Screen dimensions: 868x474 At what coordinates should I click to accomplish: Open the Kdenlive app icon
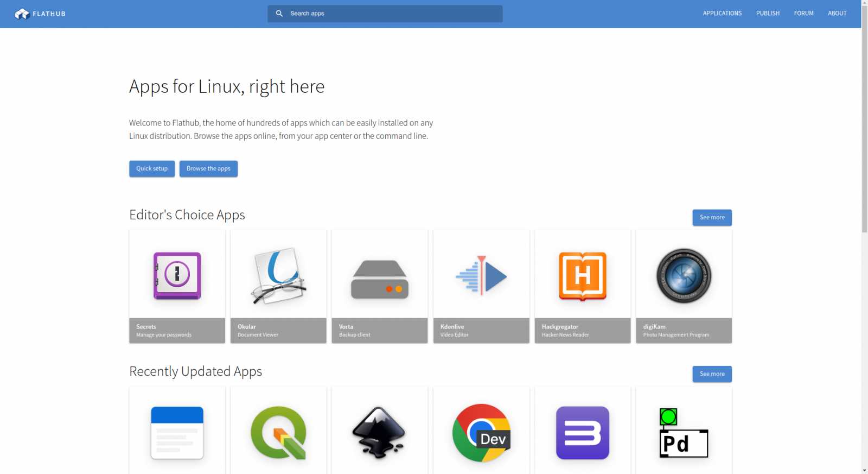click(481, 275)
